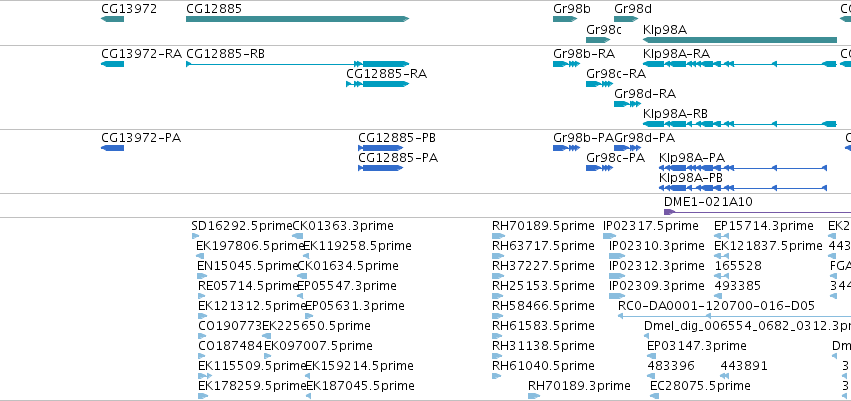Click the RC0-DA0001-120700-016-D05 feature line

point(734,316)
